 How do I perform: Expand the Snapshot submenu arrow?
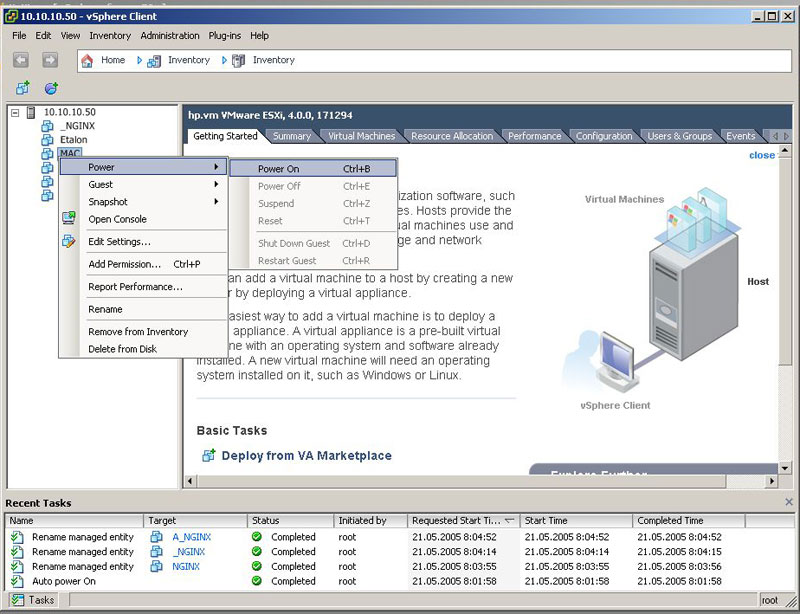click(x=216, y=202)
